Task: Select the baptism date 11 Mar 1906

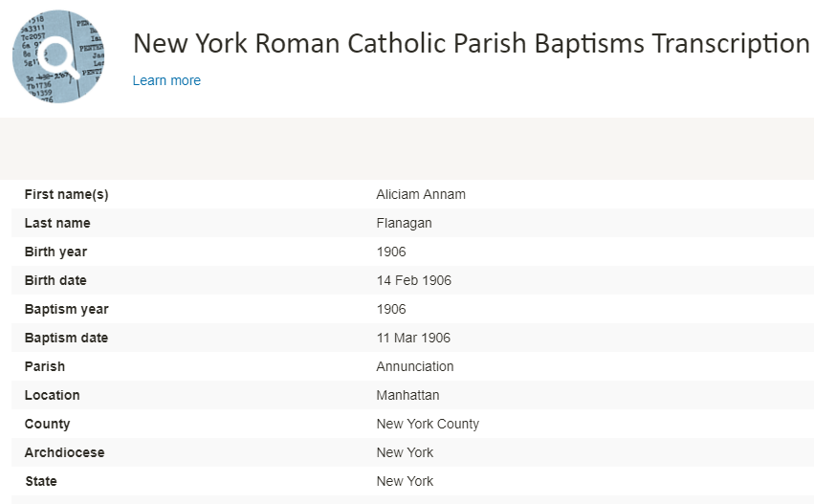Action: [413, 338]
